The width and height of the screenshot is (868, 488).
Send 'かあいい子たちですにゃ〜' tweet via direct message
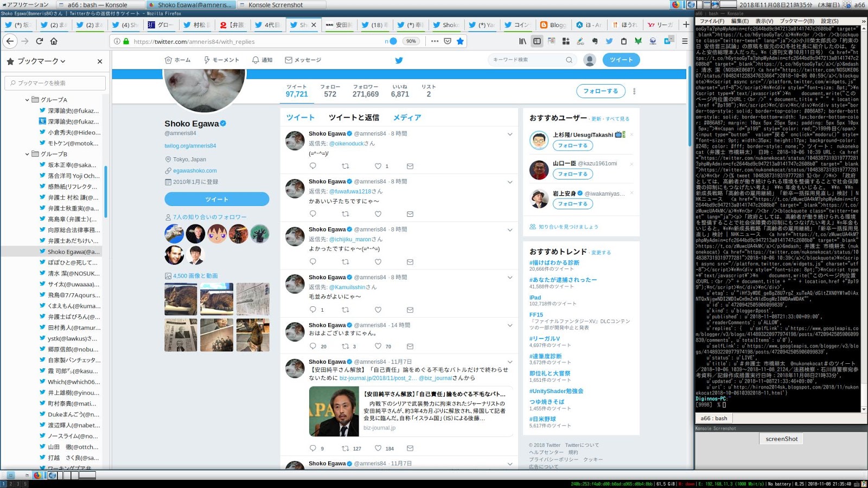pyautogui.click(x=410, y=214)
